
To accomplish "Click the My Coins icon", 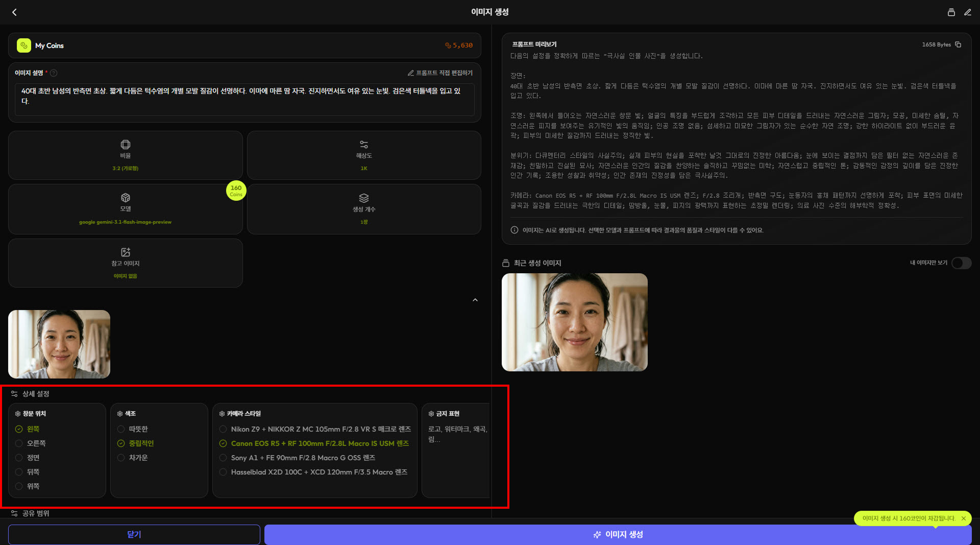I will pyautogui.click(x=24, y=45).
